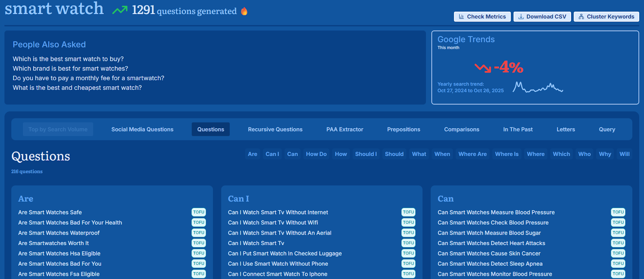This screenshot has height=279, width=644.
Task: Click the yearly search trend sparkline chart
Action: pyautogui.click(x=538, y=87)
